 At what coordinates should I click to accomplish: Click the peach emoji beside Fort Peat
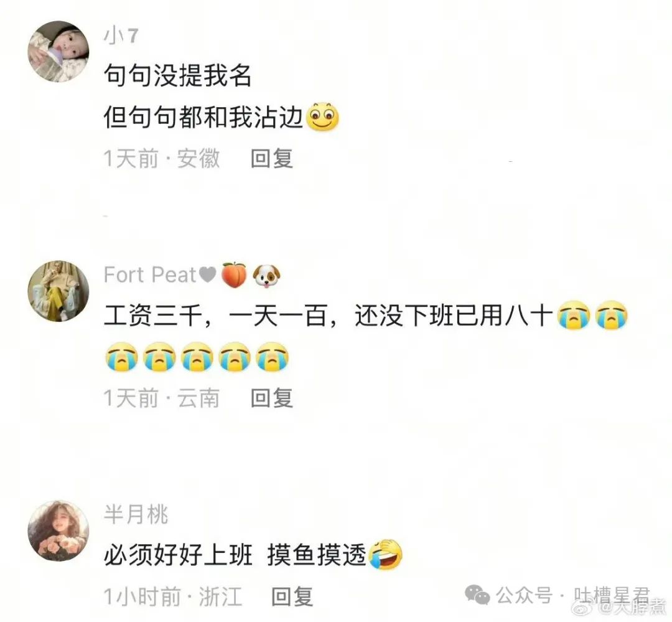234,275
